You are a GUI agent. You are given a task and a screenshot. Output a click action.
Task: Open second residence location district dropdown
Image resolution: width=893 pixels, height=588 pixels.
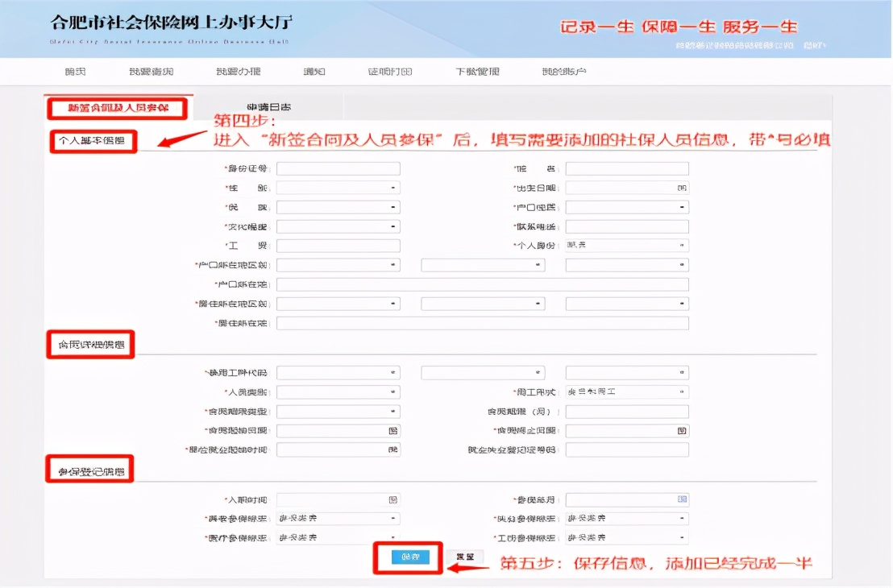tap(483, 304)
